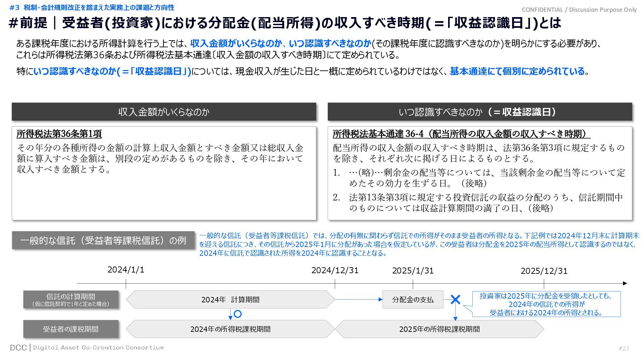The height and width of the screenshot is (362, 644).
Task: Select the 2024年の所得税課税期間 shape
Action: click(x=230, y=329)
